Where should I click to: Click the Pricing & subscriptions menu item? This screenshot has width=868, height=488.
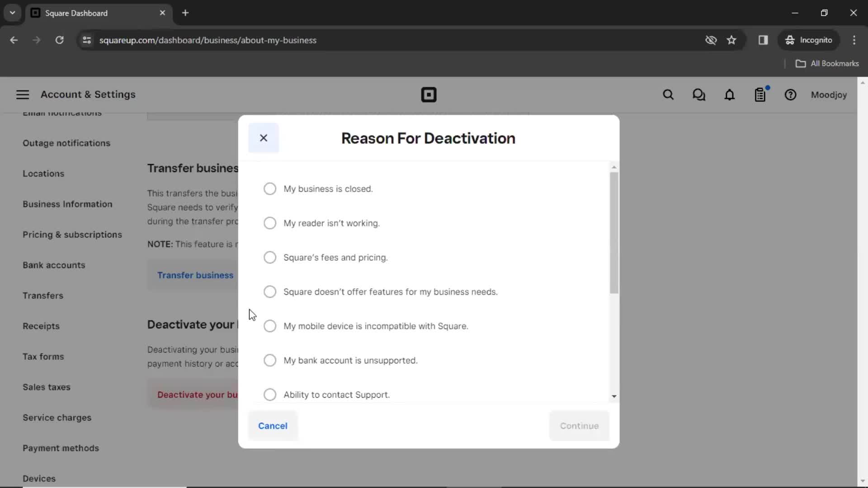click(x=72, y=234)
